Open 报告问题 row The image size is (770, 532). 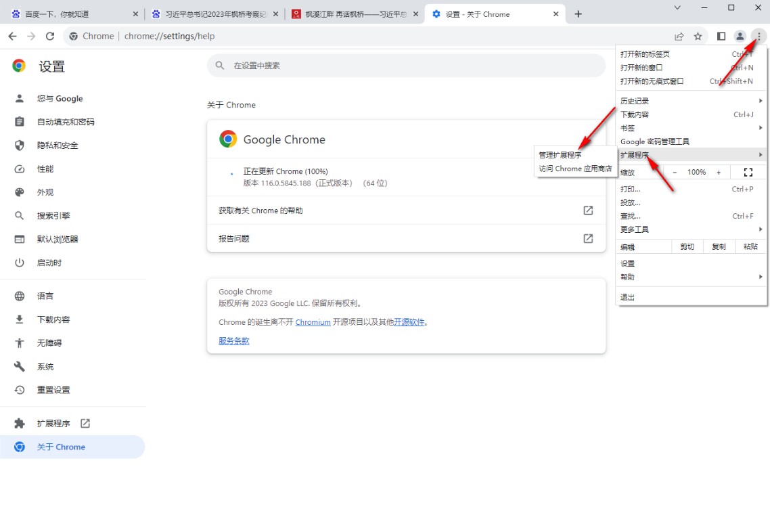click(x=406, y=239)
